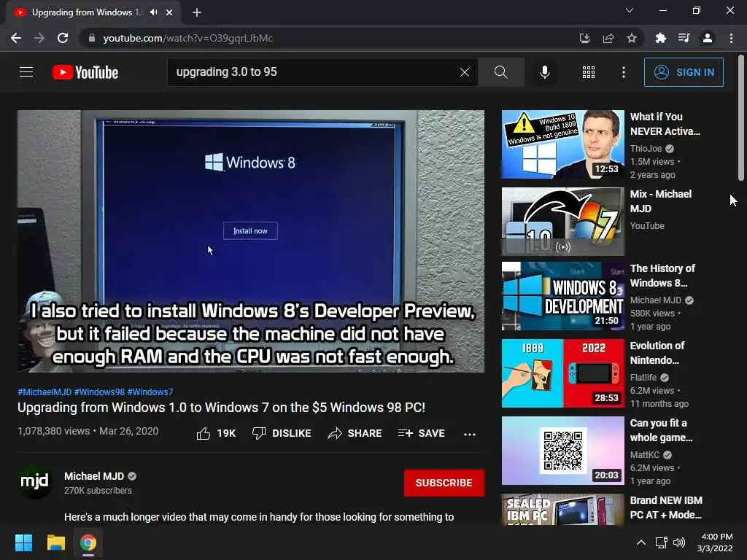The image size is (747, 560).
Task: Open Chrome extensions puzzle icon
Action: tap(660, 38)
